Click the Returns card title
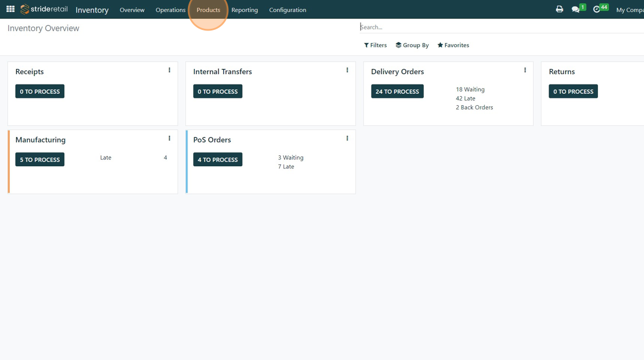Screen dimensions: 644x360 tap(562, 71)
